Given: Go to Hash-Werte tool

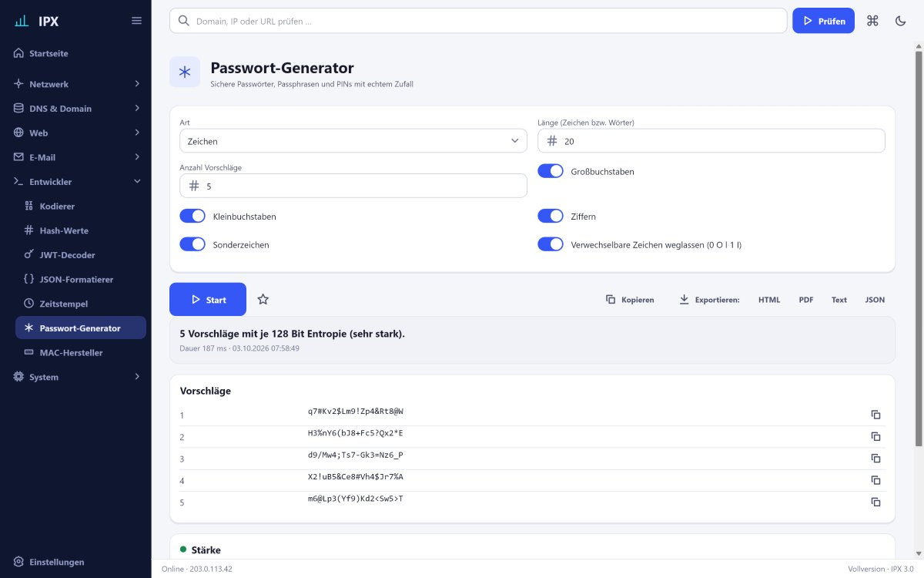Looking at the screenshot, I should click(81, 230).
